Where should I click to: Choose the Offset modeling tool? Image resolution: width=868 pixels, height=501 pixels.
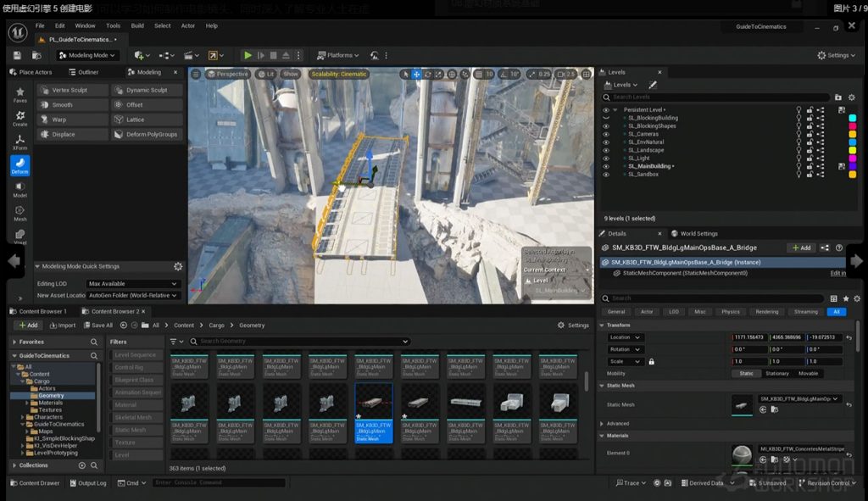(147, 104)
